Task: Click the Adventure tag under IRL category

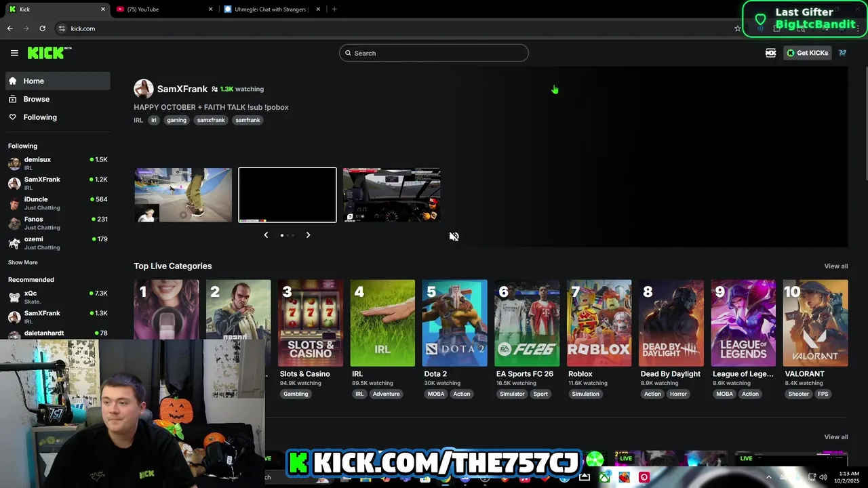Action: tap(387, 394)
